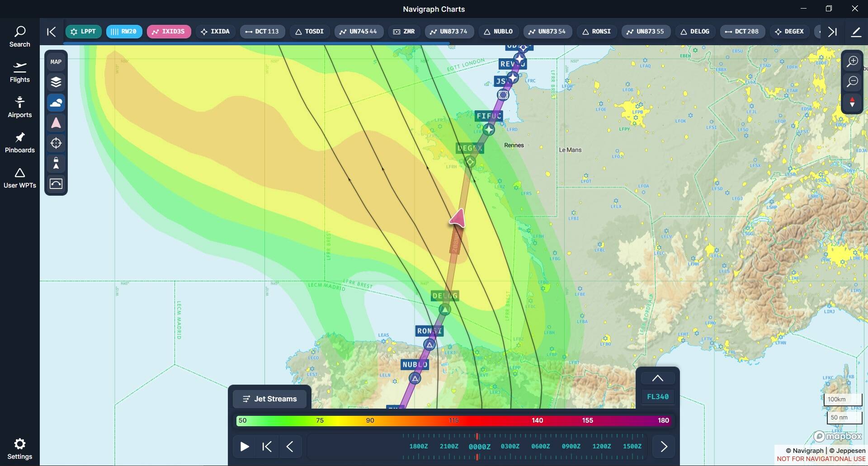The image size is (868, 466).
Task: Select the UN745 44 airway chip
Action: (359, 32)
